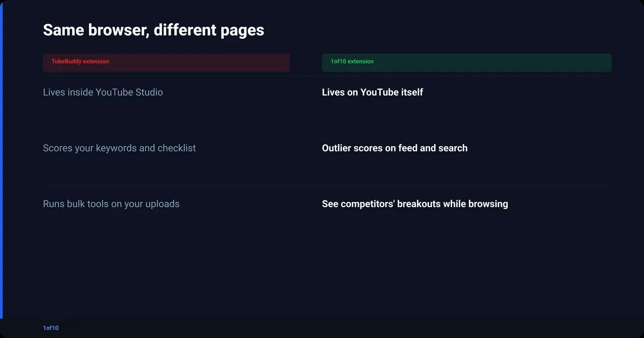
Task: Click 'Scores your keywords and checklist' text
Action: click(119, 148)
